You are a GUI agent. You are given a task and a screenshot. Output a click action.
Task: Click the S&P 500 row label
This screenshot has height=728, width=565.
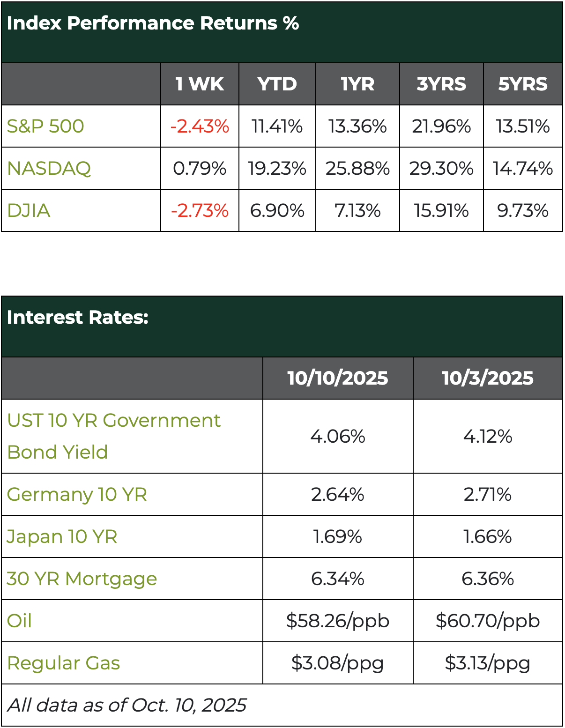pyautogui.click(x=45, y=126)
